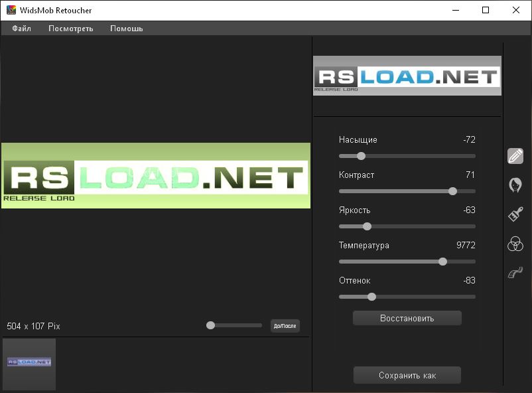This screenshot has width=532, height=393.
Task: Toggle the До/После comparison button
Action: point(285,326)
